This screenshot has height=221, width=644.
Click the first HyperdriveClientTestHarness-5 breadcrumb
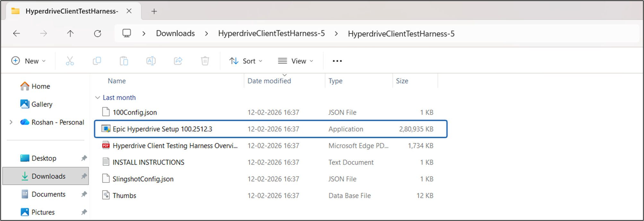tap(271, 33)
